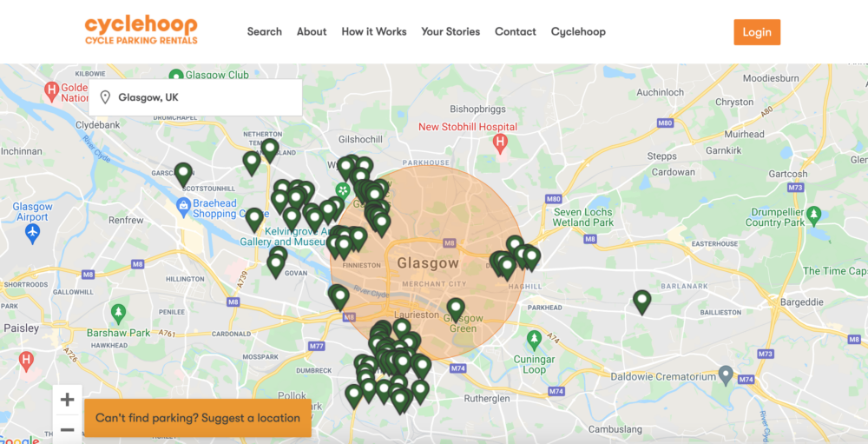Select parking marker on Glasgow Green
The height and width of the screenshot is (444, 868).
pos(456,310)
